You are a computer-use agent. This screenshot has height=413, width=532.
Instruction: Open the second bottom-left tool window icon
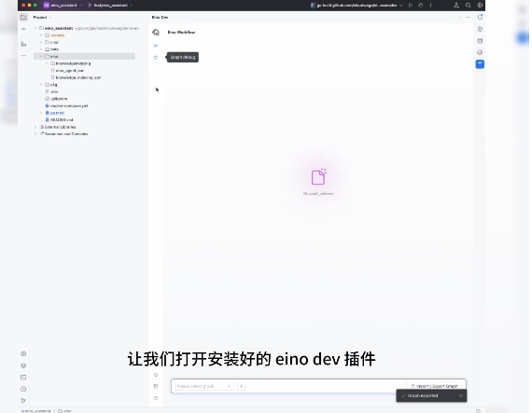point(23,365)
